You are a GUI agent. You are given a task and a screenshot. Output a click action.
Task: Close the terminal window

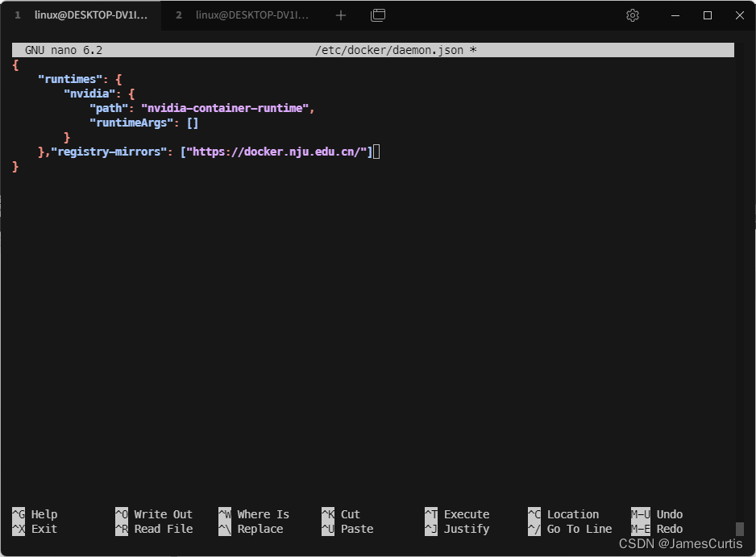740,15
